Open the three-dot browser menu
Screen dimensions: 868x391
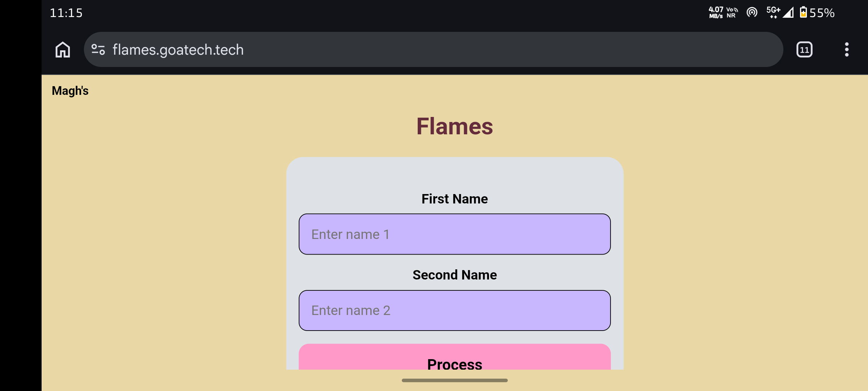847,50
